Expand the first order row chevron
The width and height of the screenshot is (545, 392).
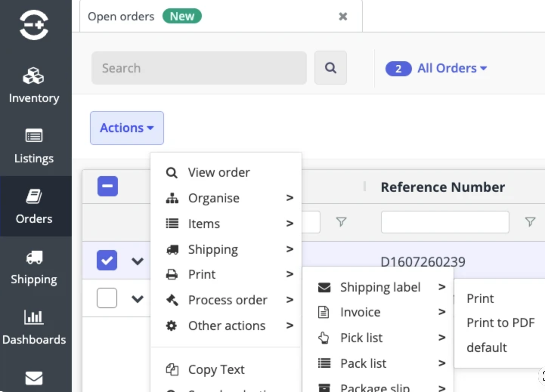[138, 261]
